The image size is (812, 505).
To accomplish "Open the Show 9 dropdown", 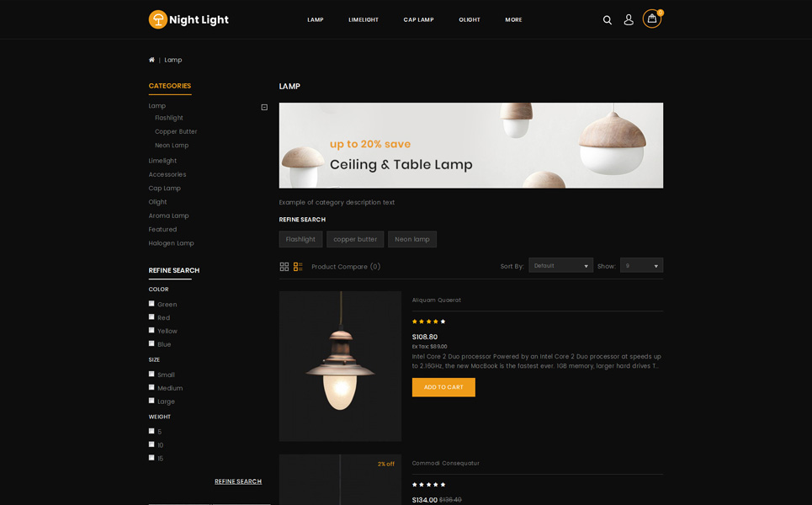I will tap(642, 266).
